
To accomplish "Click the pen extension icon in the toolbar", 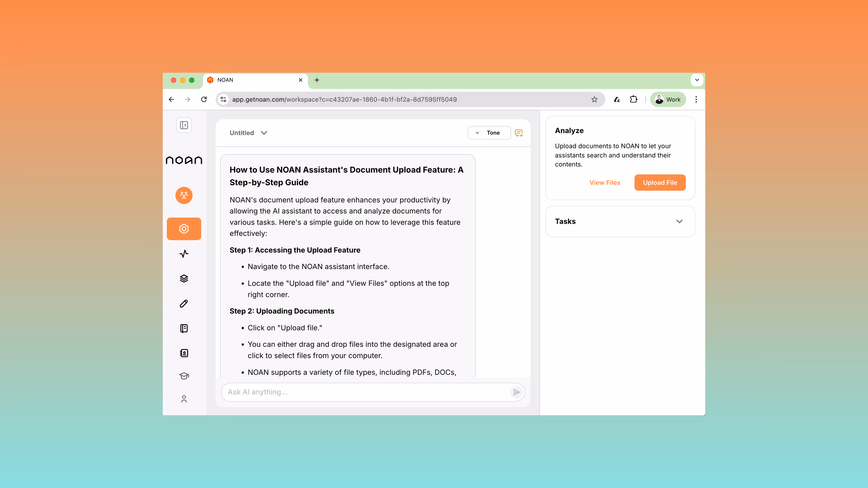I will coord(617,99).
